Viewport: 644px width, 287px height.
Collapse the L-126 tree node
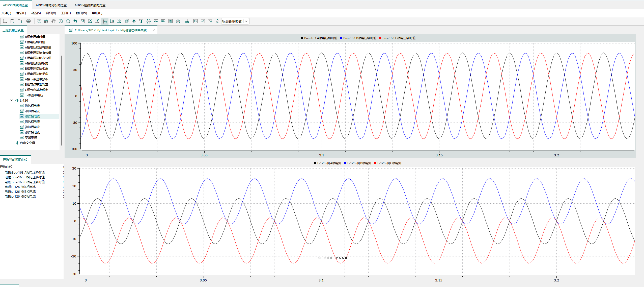pos(11,100)
